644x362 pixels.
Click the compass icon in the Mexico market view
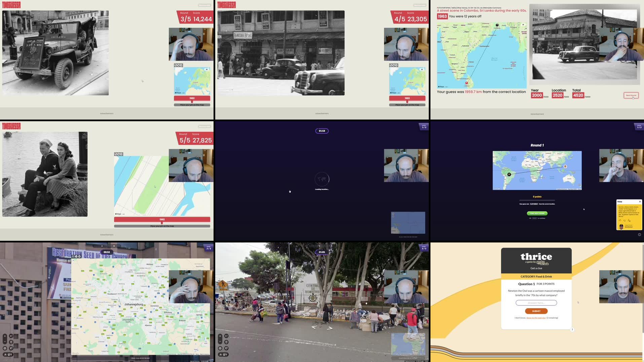(220, 348)
